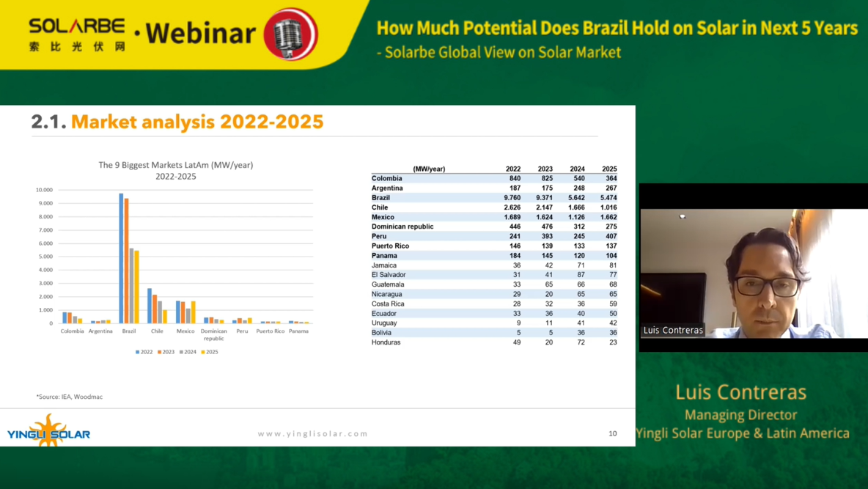The width and height of the screenshot is (868, 489).
Task: Click the slide heading 'Market analysis 2022-2025'
Action: pyautogui.click(x=197, y=122)
